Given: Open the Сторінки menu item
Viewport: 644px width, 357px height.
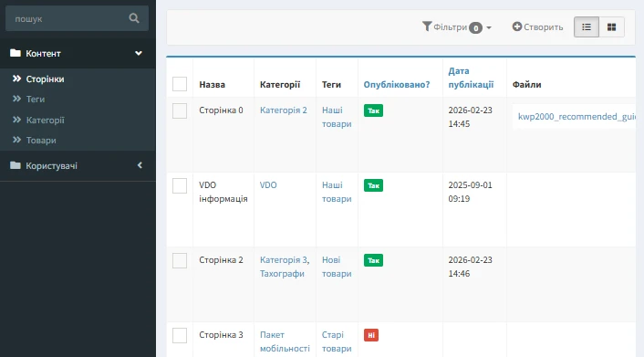Looking at the screenshot, I should [x=45, y=79].
